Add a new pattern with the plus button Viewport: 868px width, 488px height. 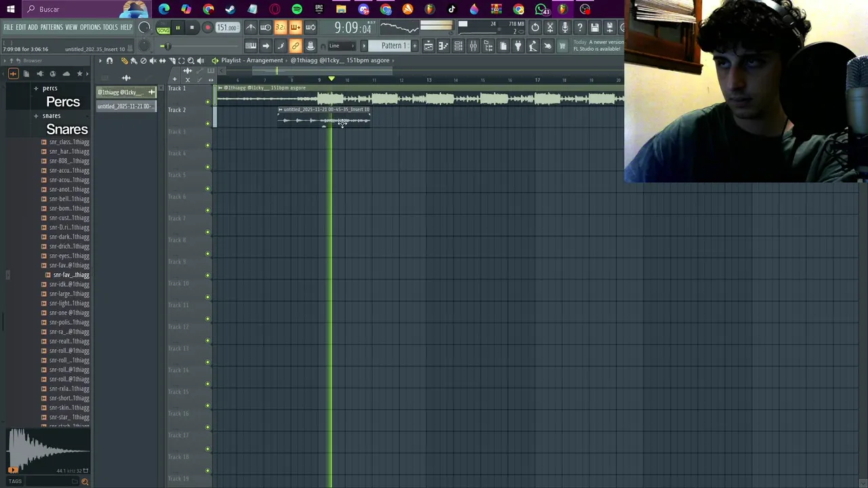[414, 45]
